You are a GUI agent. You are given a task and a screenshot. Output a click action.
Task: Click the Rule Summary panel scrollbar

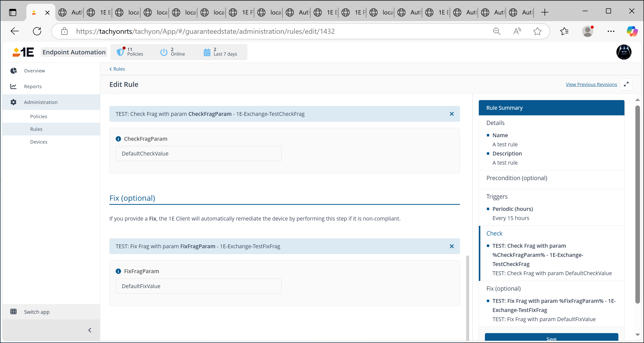click(x=637, y=203)
